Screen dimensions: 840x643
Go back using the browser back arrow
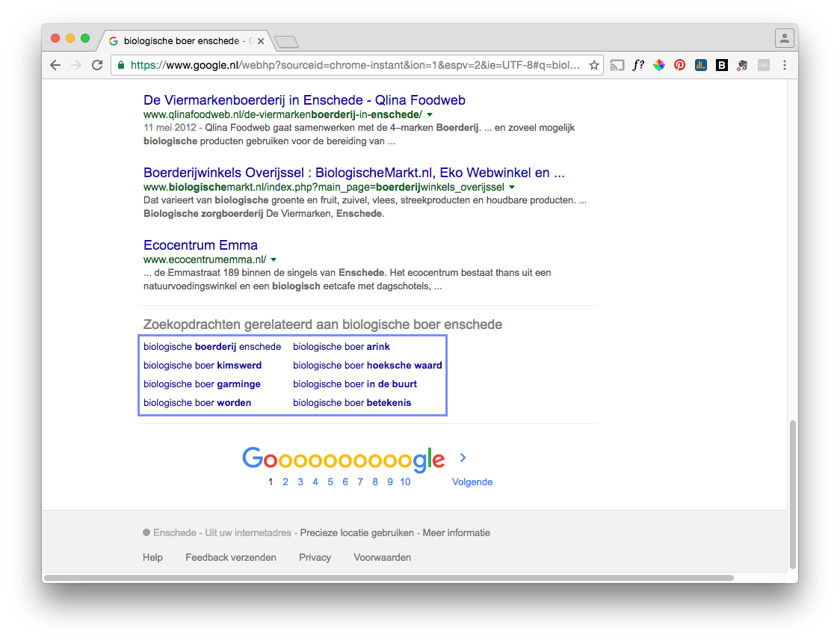click(x=55, y=65)
